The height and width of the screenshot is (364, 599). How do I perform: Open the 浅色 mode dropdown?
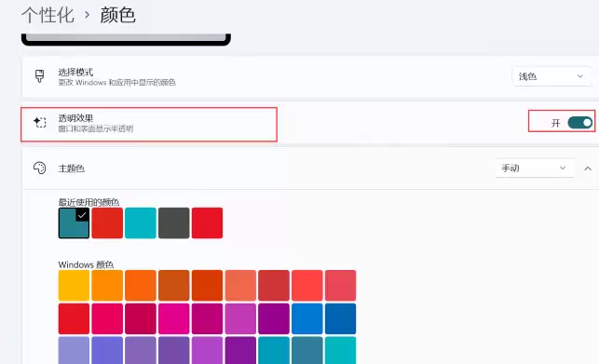pos(551,76)
